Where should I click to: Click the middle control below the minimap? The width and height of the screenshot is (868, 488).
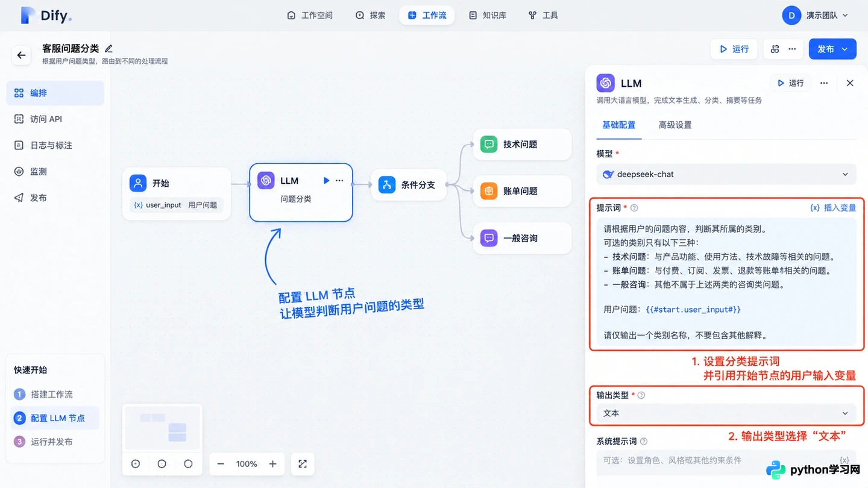(162, 464)
